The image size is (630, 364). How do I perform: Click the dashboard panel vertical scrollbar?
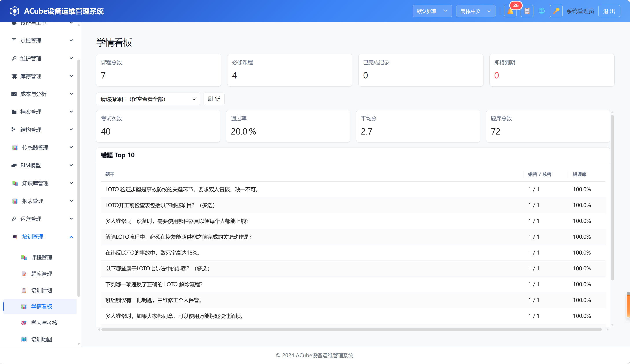(x=612, y=197)
